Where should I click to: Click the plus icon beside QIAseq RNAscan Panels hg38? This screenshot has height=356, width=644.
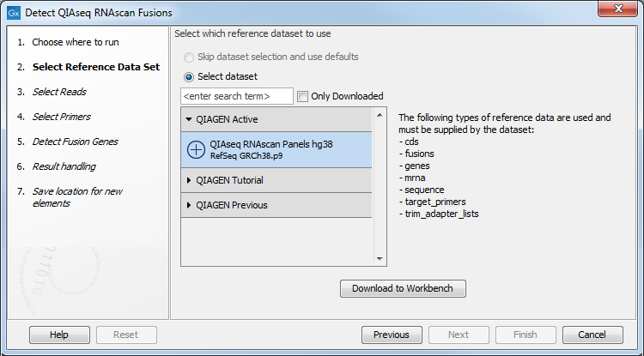[196, 150]
